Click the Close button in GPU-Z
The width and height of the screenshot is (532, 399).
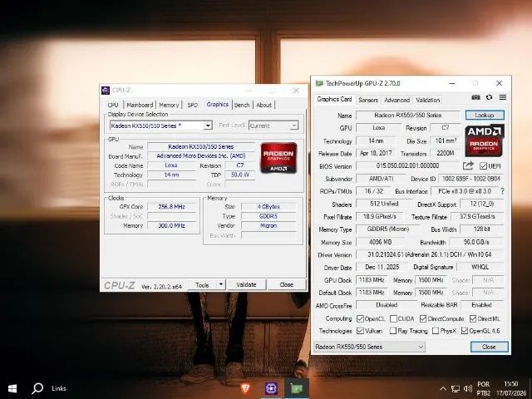tap(489, 347)
